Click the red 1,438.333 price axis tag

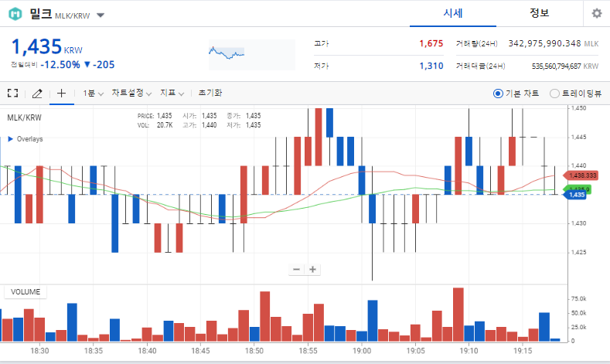[581, 175]
